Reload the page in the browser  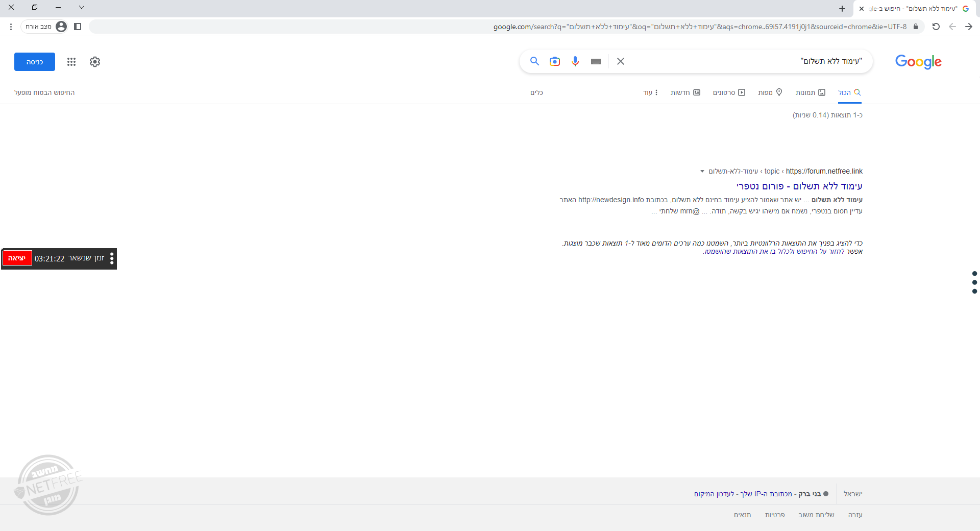tap(936, 27)
